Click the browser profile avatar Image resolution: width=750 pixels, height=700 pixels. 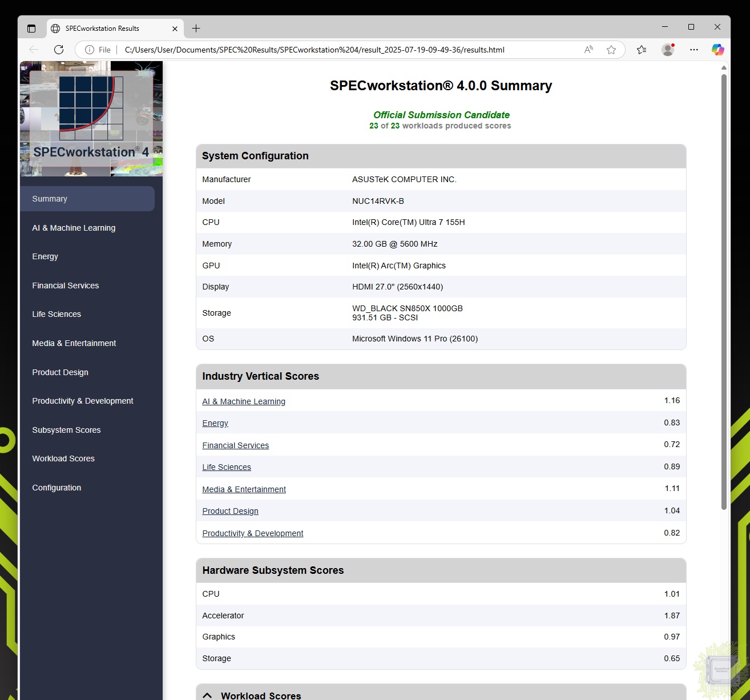click(x=668, y=50)
